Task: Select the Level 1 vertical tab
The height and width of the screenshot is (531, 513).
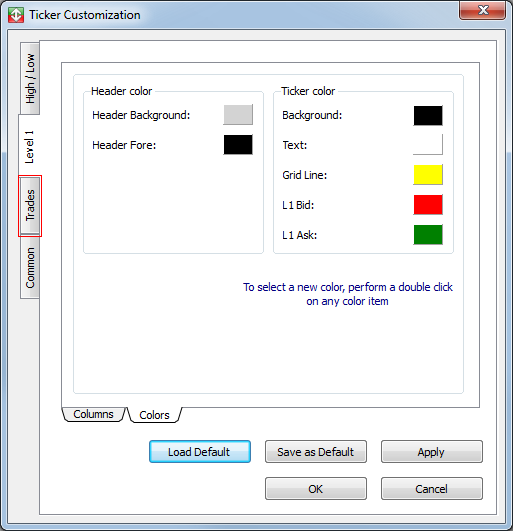Action: click(29, 147)
